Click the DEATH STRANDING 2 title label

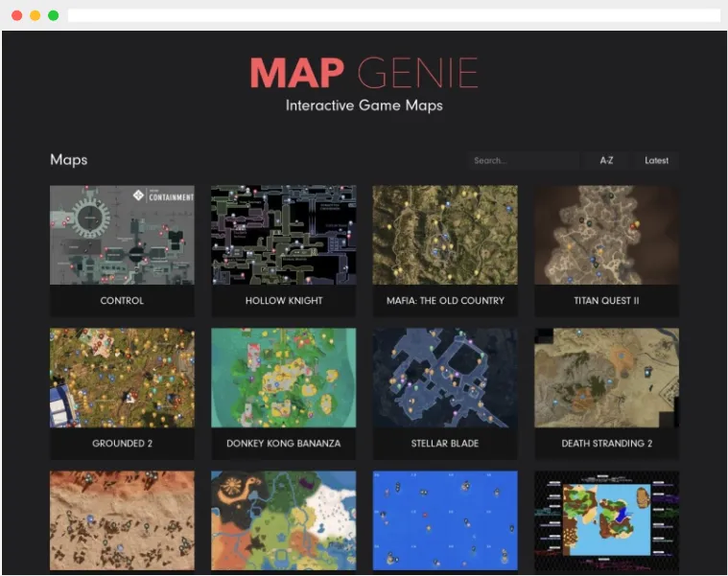[x=606, y=444]
